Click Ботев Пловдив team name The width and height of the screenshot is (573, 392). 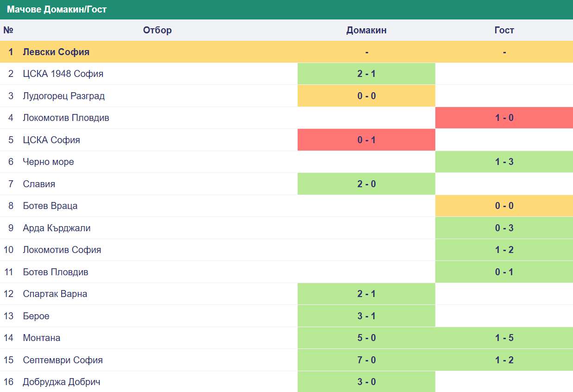click(x=56, y=272)
